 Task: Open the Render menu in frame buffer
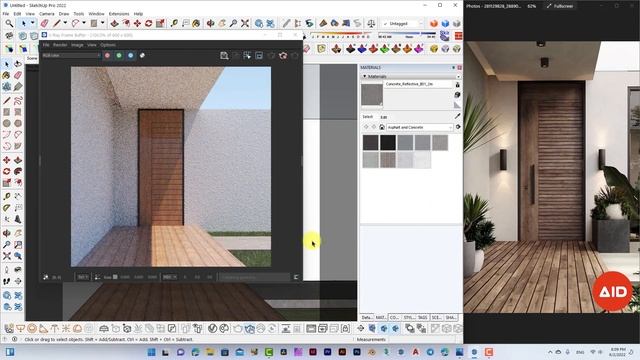point(60,45)
